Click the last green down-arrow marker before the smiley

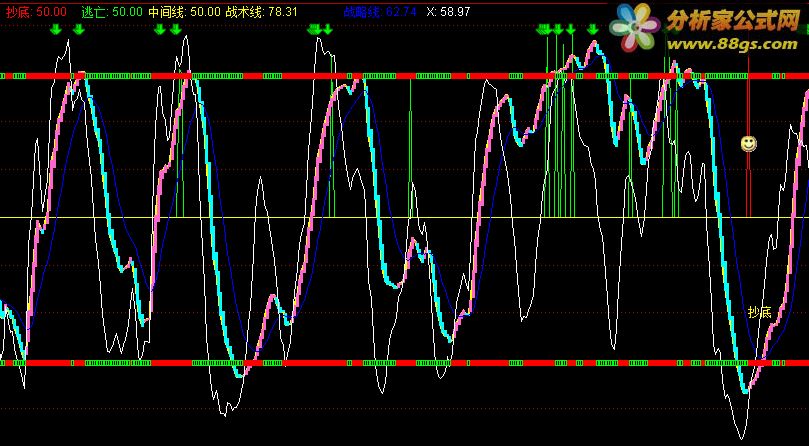pos(593,30)
